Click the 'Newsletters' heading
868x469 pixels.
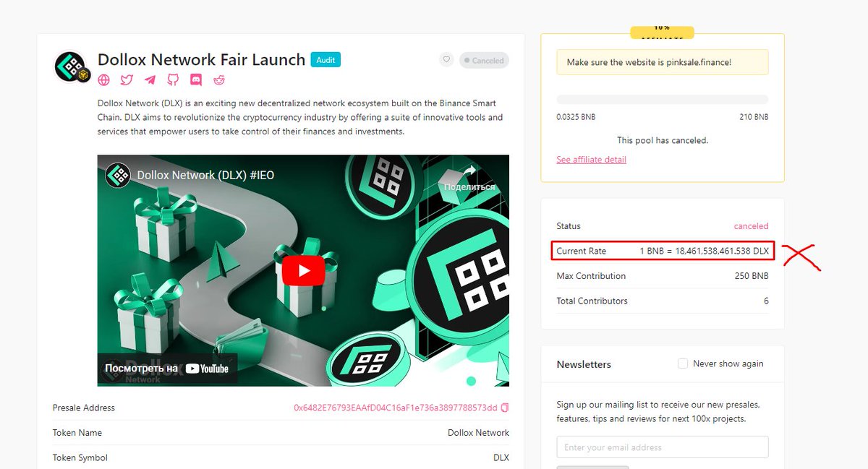click(x=584, y=364)
